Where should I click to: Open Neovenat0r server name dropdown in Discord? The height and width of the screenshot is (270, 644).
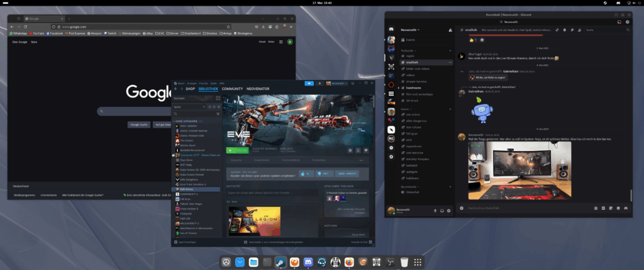411,30
